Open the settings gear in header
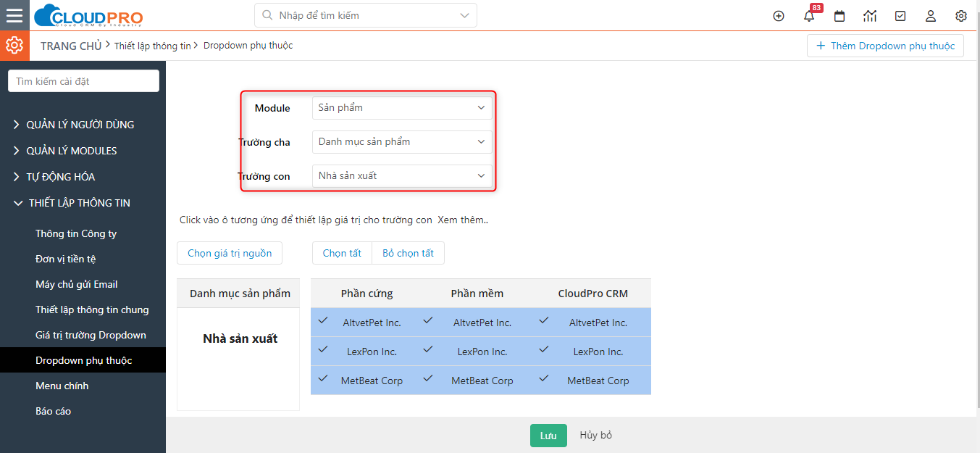Viewport: 980px width, 453px height. [961, 16]
